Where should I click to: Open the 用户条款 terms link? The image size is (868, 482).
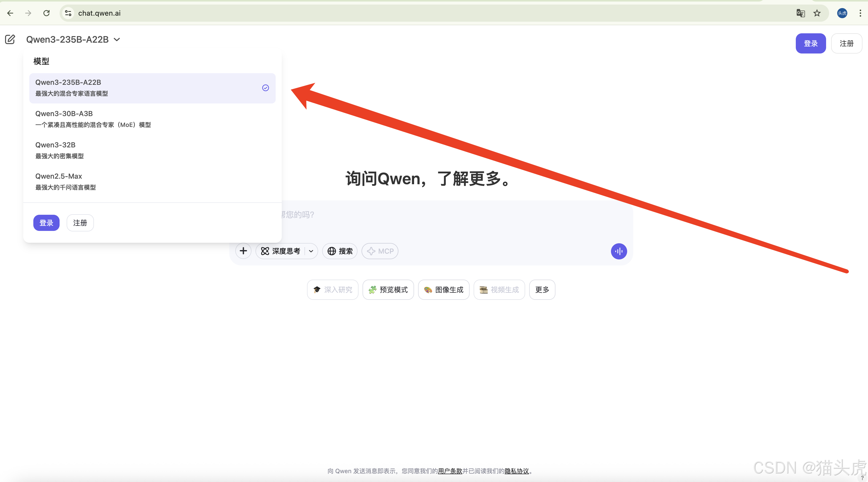coord(450,471)
